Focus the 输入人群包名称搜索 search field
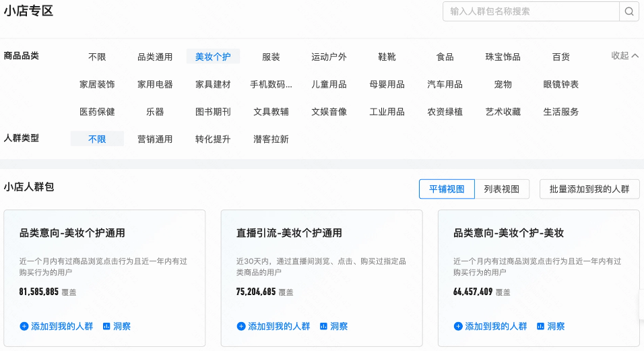644x351 pixels. coord(531,11)
